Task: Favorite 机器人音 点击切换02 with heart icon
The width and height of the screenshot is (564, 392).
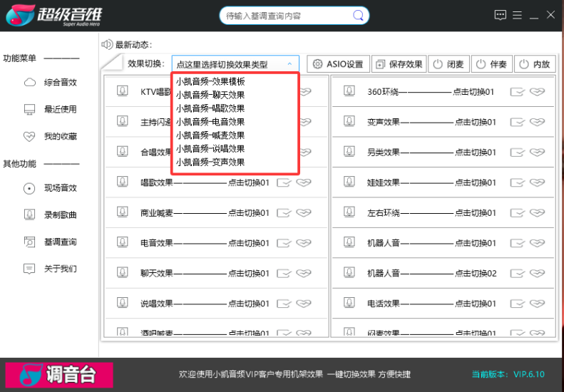Action: pos(538,274)
